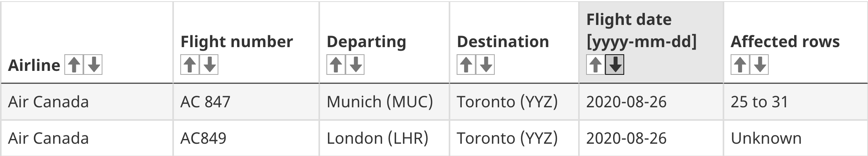Sort Affected rows descending

759,65
